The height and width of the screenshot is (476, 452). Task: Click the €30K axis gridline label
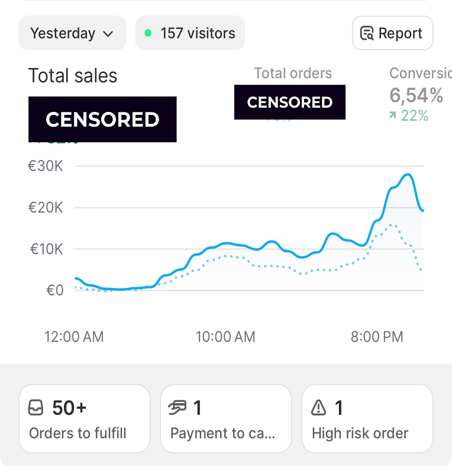click(46, 166)
